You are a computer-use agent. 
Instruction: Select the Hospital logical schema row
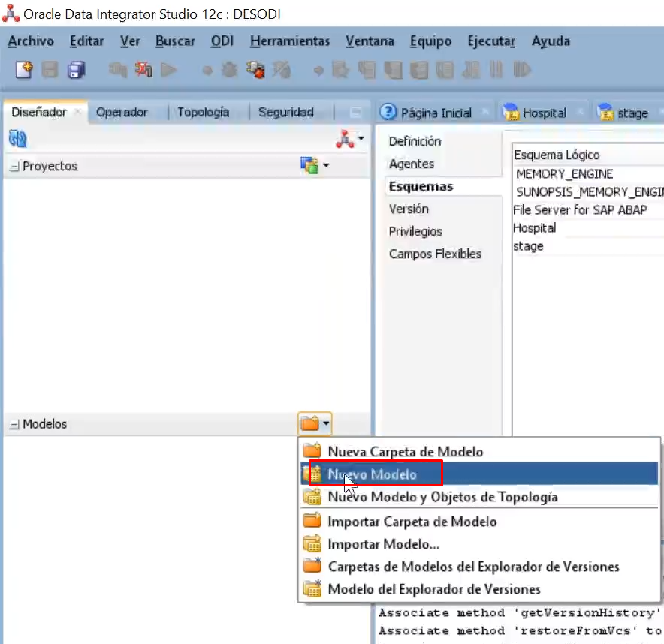point(588,228)
